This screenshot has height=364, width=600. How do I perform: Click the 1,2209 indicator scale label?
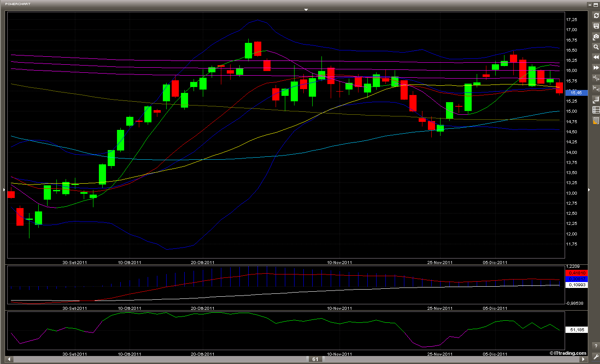pyautogui.click(x=573, y=266)
